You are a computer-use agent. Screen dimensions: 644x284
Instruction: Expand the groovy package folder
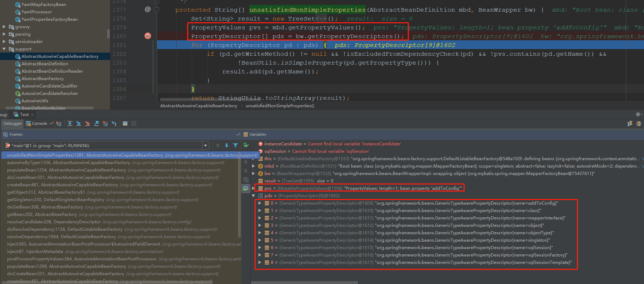(x=4, y=27)
